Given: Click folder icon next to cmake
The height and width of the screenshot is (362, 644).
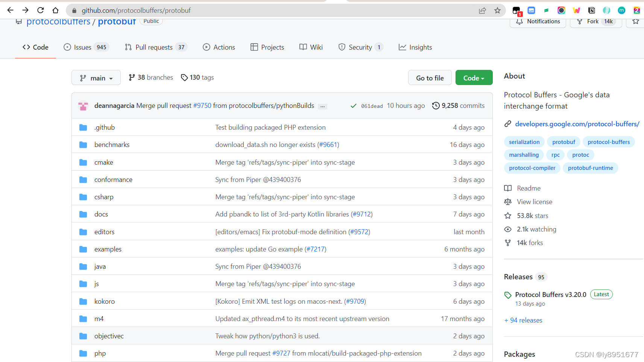Looking at the screenshot, I should 83,162.
